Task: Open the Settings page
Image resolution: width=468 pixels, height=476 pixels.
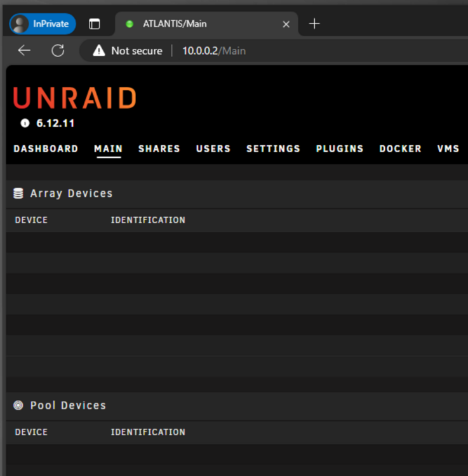Action: click(273, 149)
